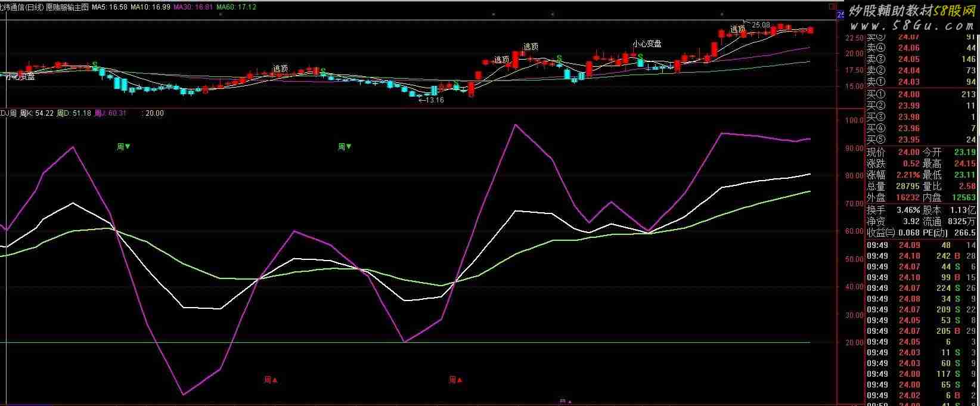Screen dimensions: 980x406
Task: Click the blue 25 price tag on the axis
Action: tap(841, 14)
